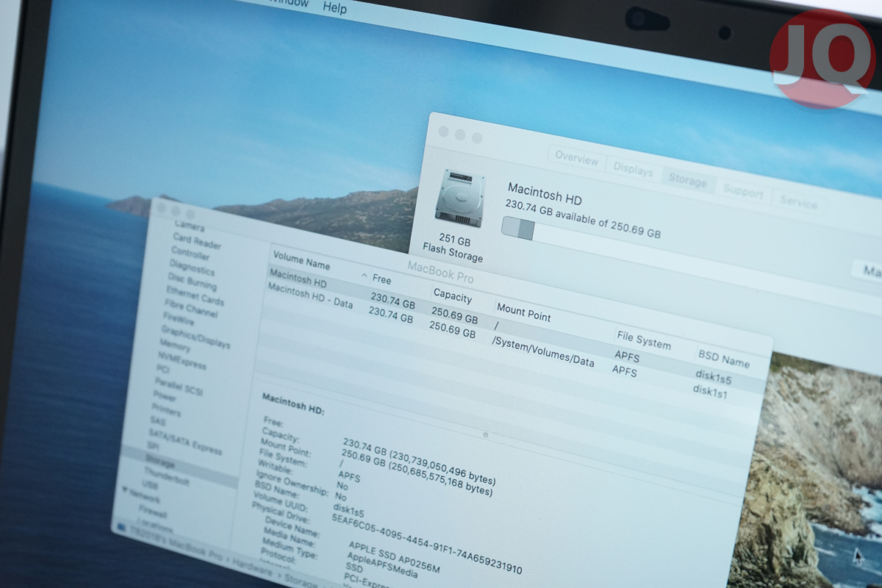Click the '251 GB Flash Storage' label
Screen dimensions: 882x588
click(x=453, y=249)
